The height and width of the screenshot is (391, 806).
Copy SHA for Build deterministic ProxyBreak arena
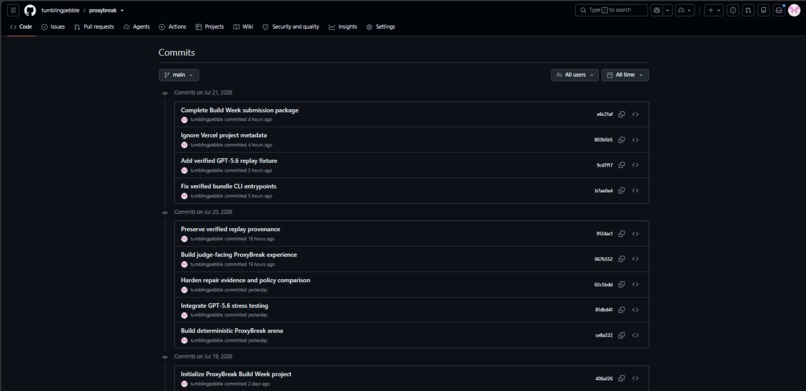pyautogui.click(x=621, y=335)
